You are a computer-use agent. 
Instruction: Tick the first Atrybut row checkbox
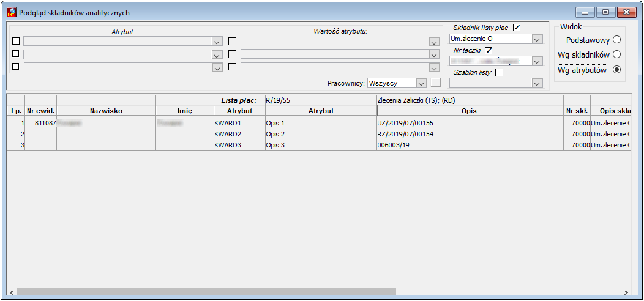click(x=16, y=42)
